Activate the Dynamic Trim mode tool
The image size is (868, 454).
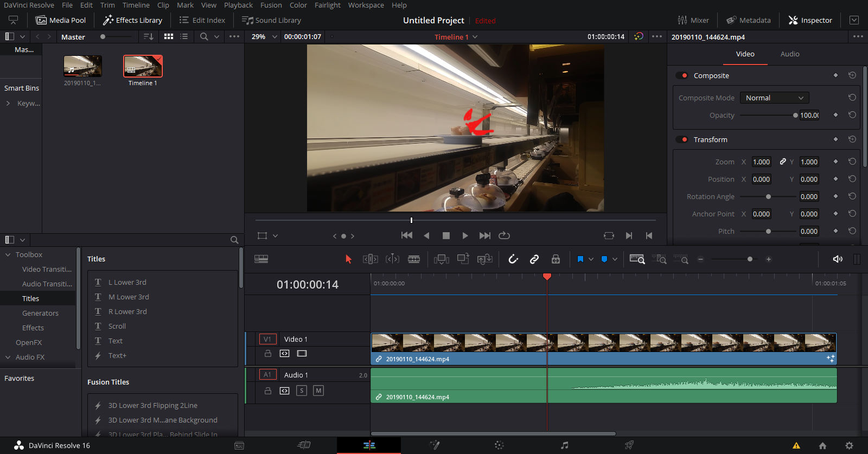pos(392,259)
